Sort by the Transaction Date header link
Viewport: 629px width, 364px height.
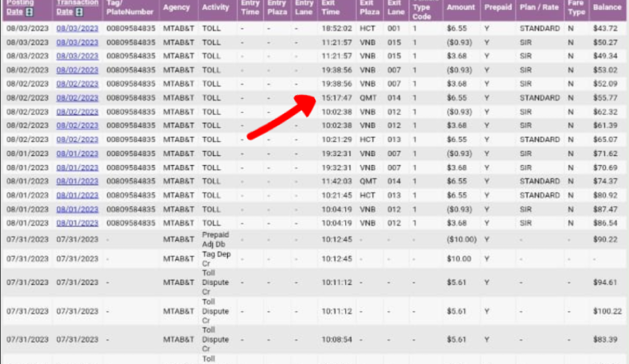coord(77,7)
